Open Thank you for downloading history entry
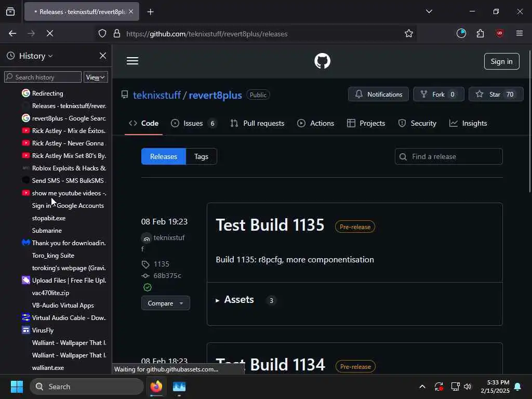The width and height of the screenshot is (532, 399). tap(64, 243)
